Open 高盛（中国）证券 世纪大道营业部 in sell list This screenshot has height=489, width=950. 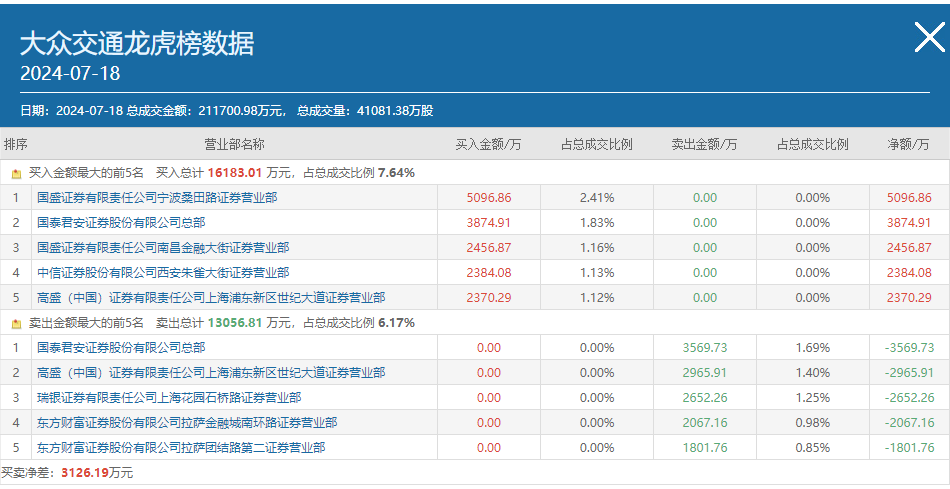tap(211, 373)
